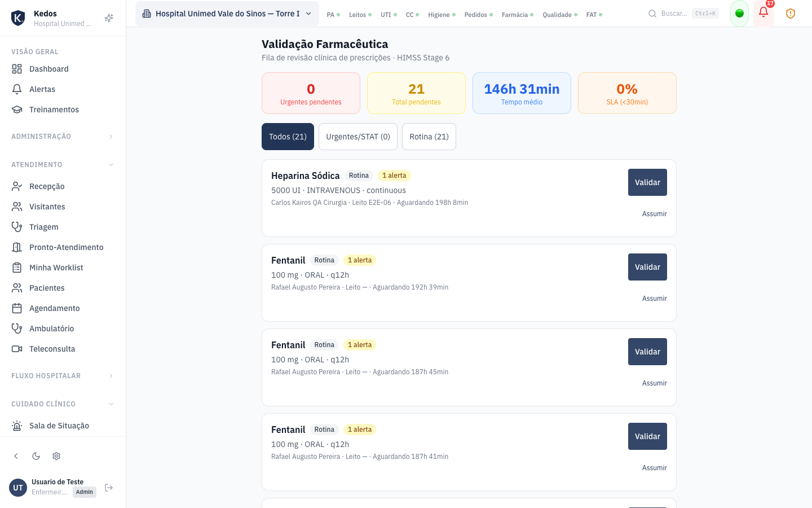Assume Fentanil waiting 187h 41min
Screen dimensions: 812x508
point(655,468)
